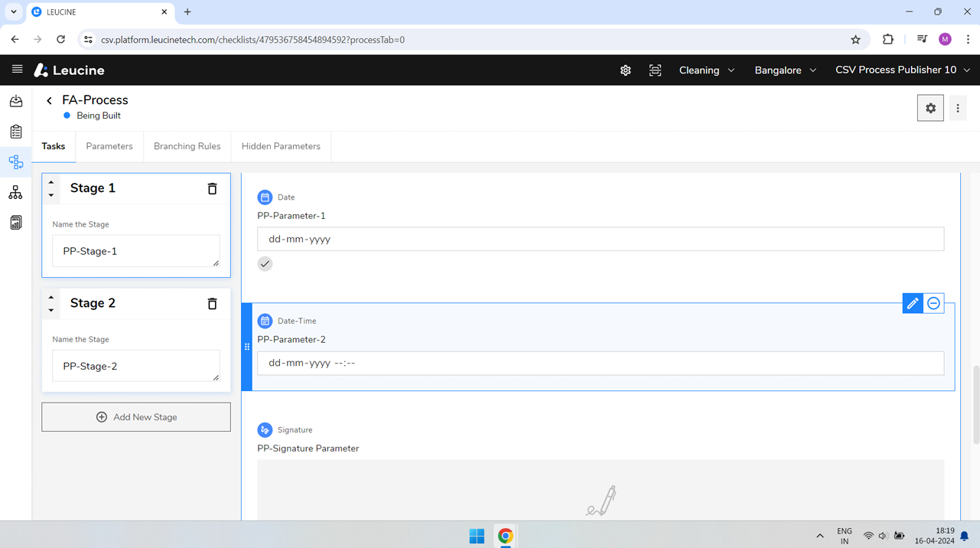Open the Bangalore facility dropdown

click(786, 70)
